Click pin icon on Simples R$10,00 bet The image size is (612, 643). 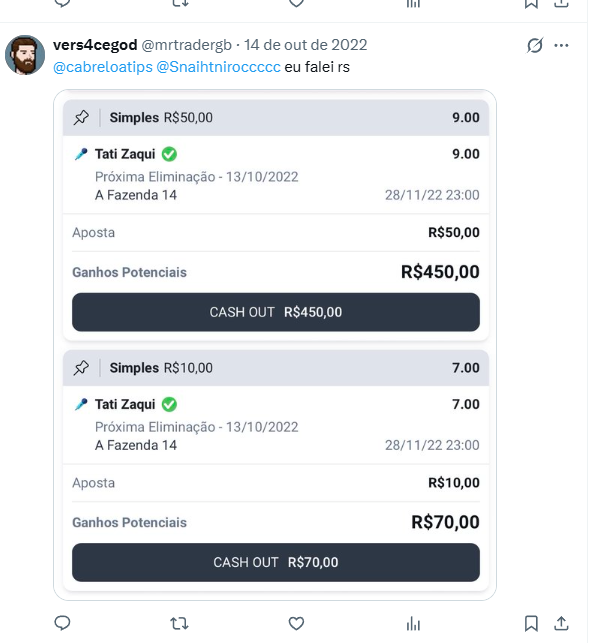coord(81,368)
